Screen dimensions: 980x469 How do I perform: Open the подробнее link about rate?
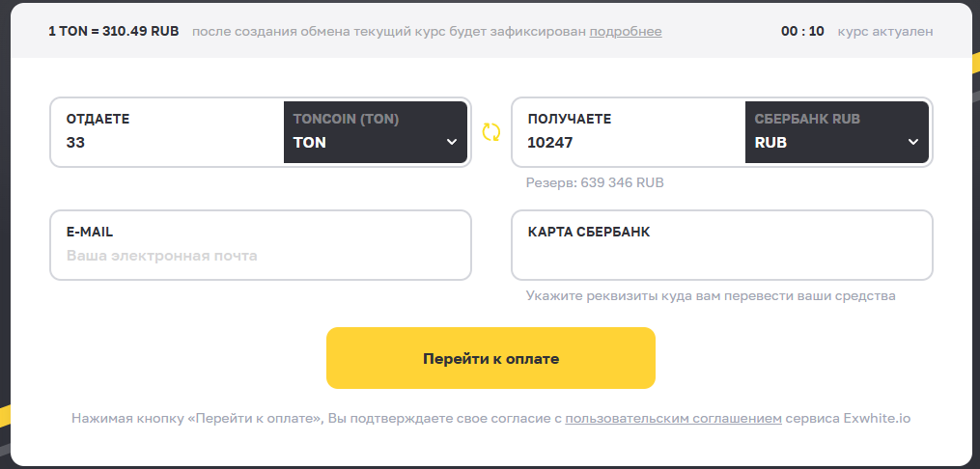626,31
